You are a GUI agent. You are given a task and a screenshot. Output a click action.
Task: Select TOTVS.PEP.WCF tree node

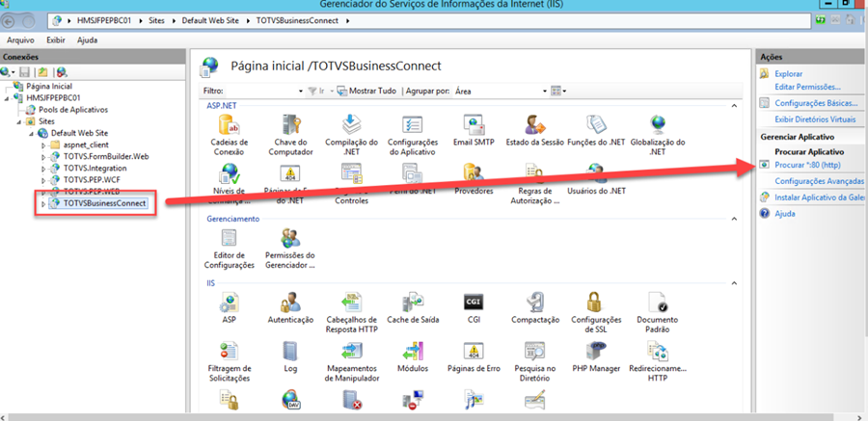click(92, 180)
